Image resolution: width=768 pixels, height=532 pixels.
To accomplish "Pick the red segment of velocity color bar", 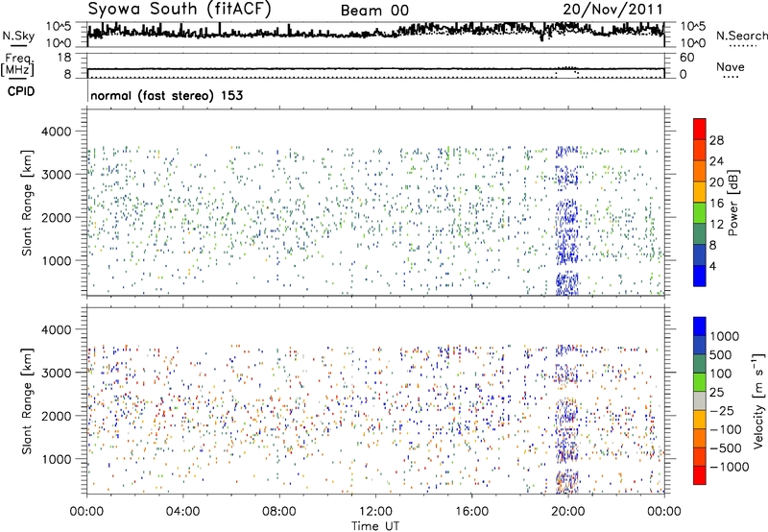I will click(x=700, y=475).
